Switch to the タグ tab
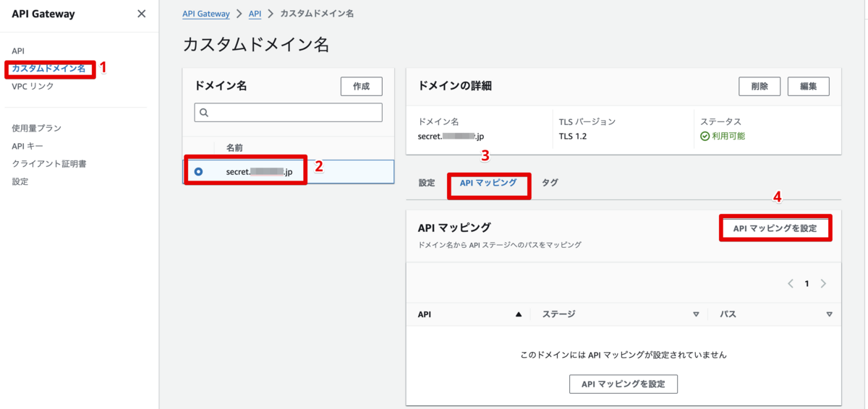Screen dimensions: 868x409 (550, 183)
